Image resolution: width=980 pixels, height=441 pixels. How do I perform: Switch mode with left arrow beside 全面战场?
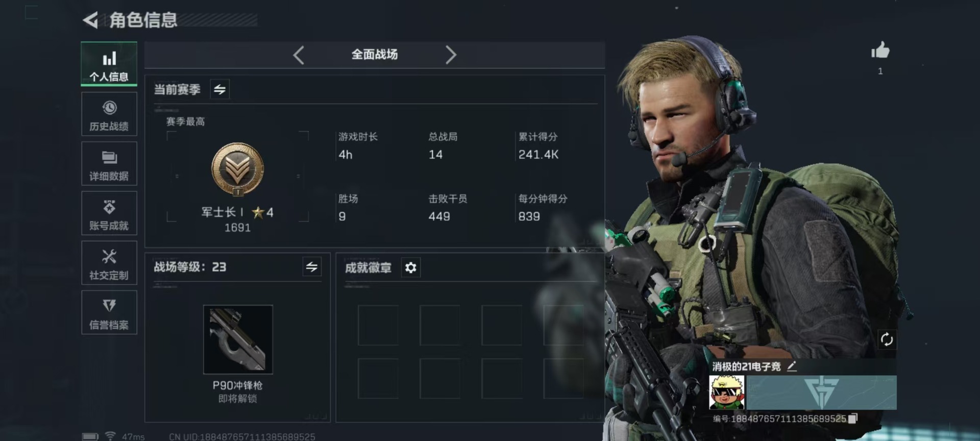(299, 55)
